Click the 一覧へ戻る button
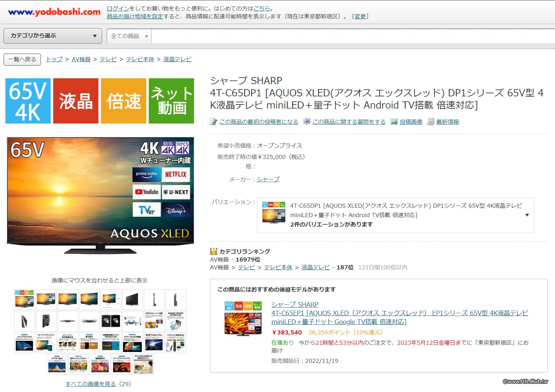The image size is (555, 392). (x=22, y=59)
